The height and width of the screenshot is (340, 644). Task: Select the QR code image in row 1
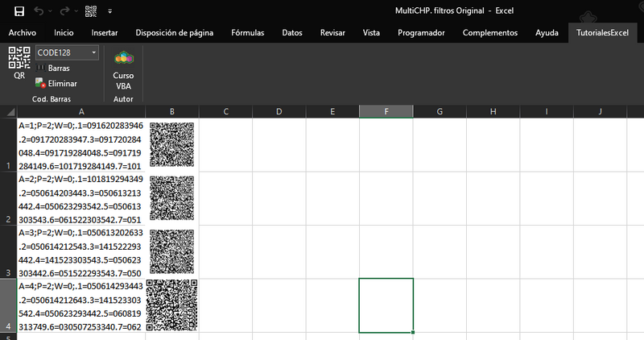click(x=171, y=144)
